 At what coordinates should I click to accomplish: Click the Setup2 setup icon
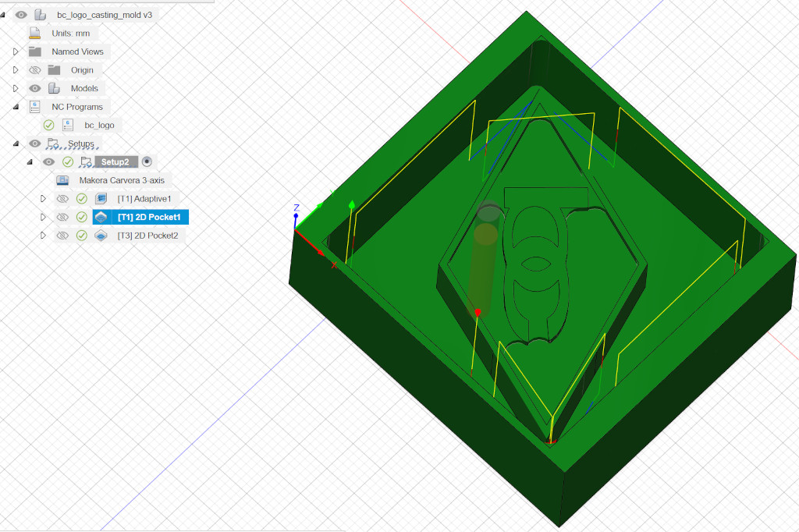pyautogui.click(x=86, y=161)
